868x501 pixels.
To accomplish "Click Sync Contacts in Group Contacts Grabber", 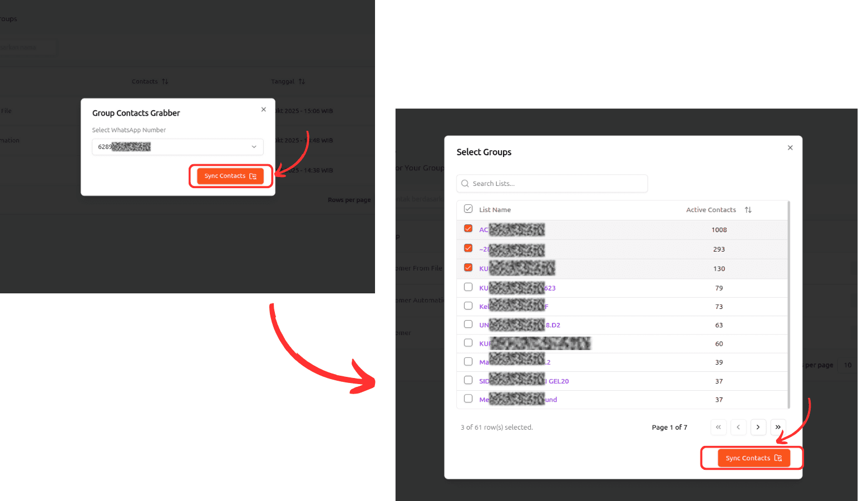I will 230,176.
